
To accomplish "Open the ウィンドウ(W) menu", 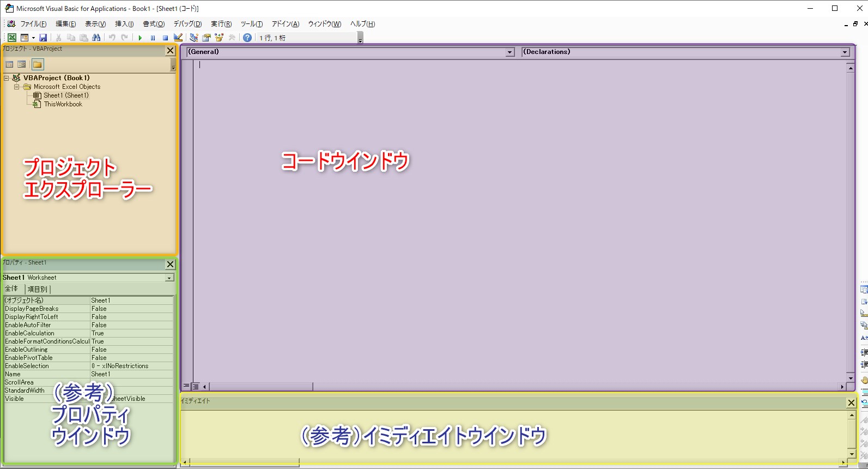I will click(x=325, y=24).
